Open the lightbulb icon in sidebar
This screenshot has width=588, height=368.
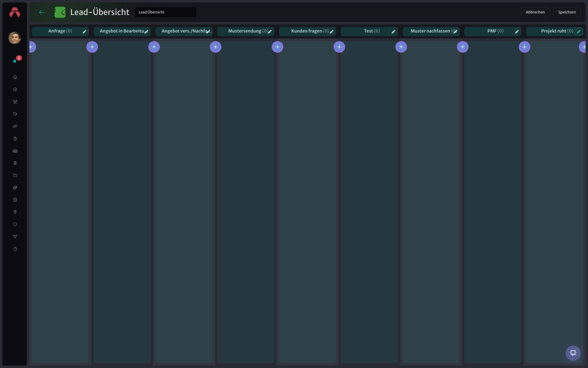click(15, 212)
